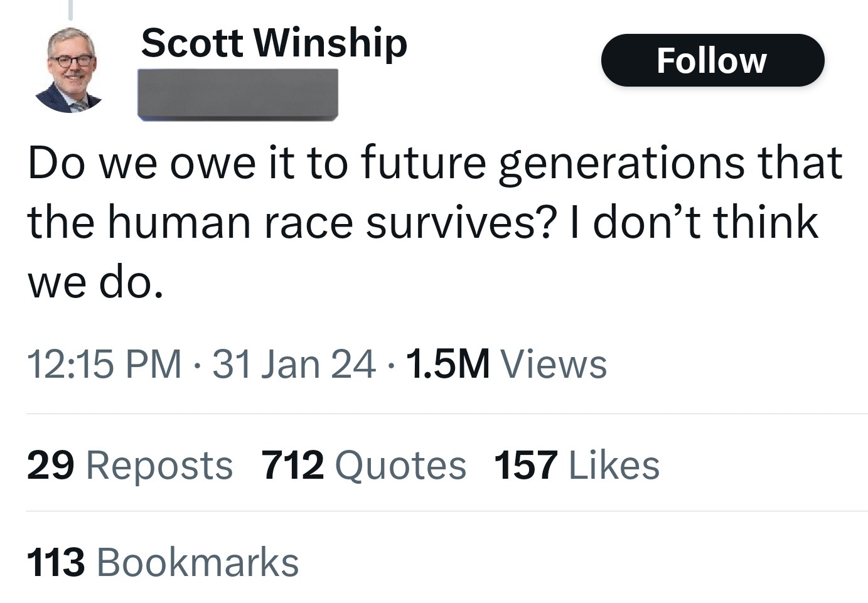Open the 113 Bookmarks count
Screen dimensions: 868x603
coord(163,562)
